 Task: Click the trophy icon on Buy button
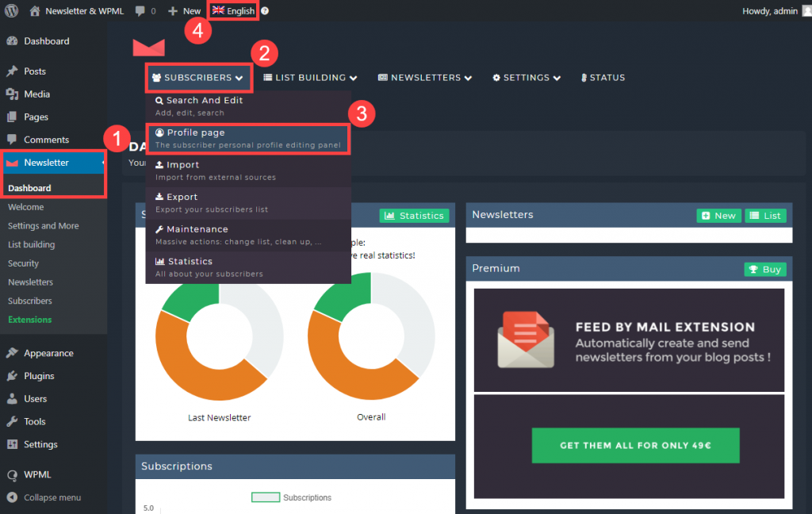pyautogui.click(x=753, y=270)
